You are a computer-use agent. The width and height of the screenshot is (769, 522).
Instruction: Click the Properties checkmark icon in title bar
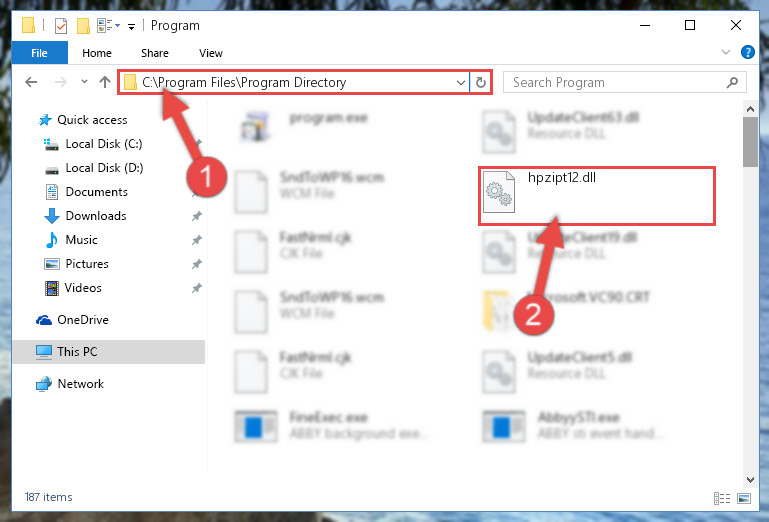tap(60, 26)
